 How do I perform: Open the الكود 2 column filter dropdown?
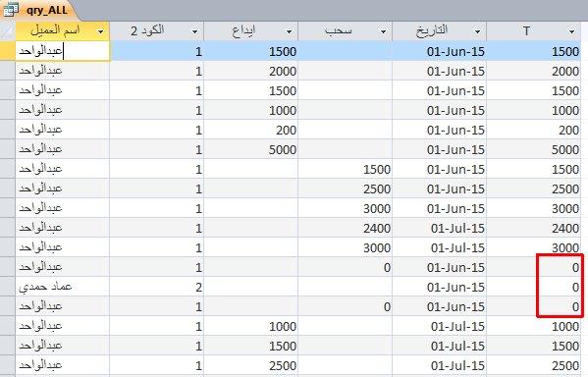(194, 31)
